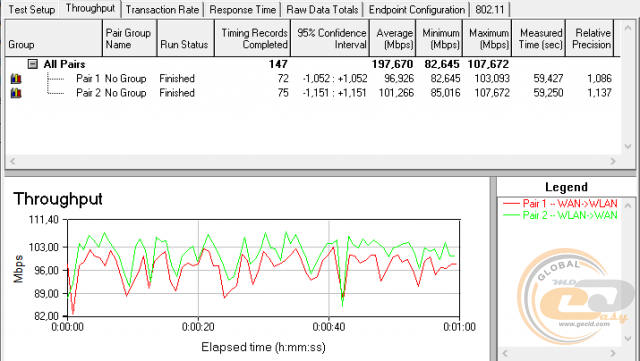Click Pair 1 Finished run status
This screenshot has width=640, height=361.
(177, 78)
